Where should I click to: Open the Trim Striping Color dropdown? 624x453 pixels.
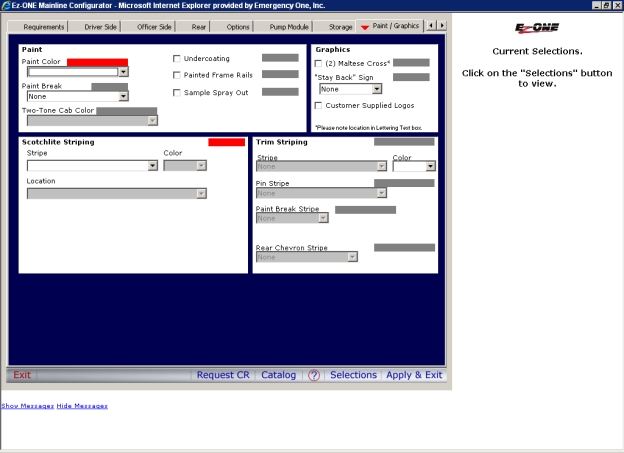431,166
